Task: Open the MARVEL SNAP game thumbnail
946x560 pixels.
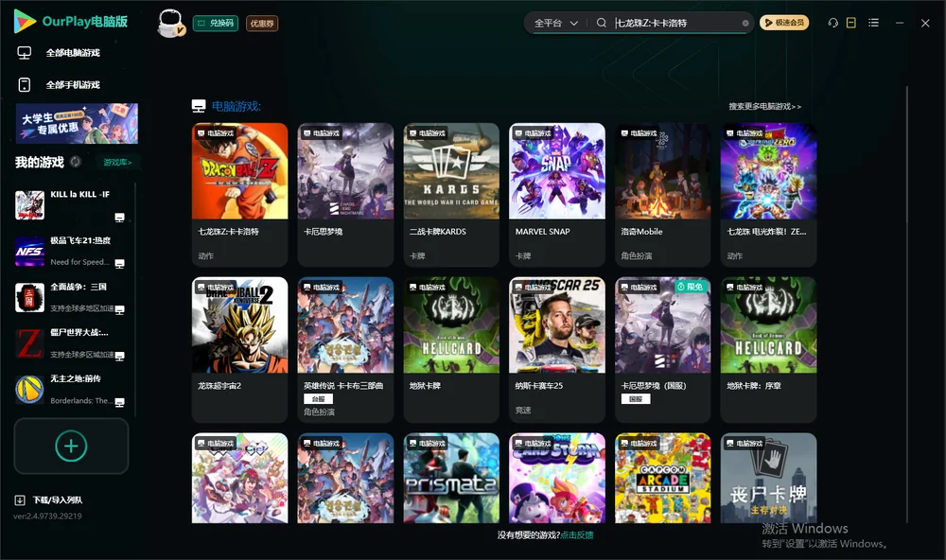Action: click(x=557, y=171)
